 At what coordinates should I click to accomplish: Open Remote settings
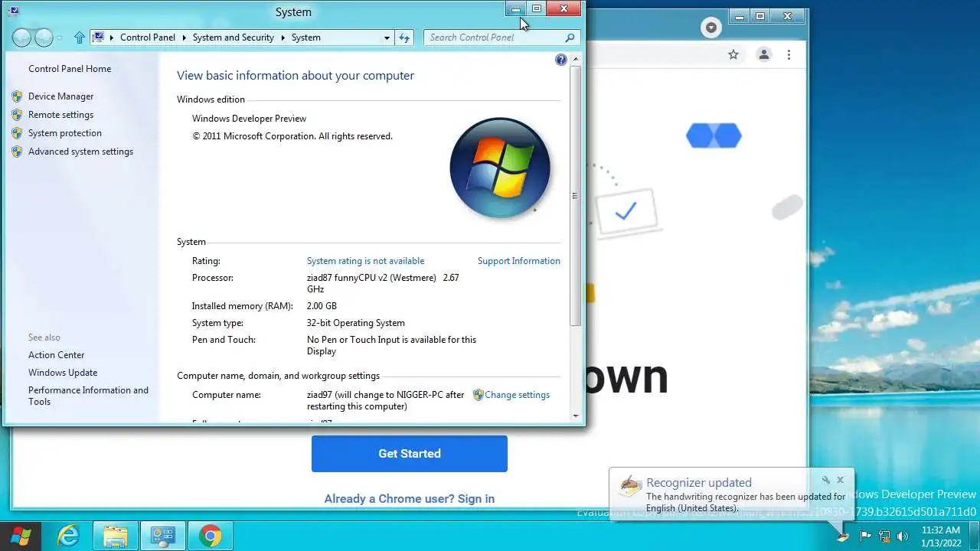pyautogui.click(x=60, y=115)
